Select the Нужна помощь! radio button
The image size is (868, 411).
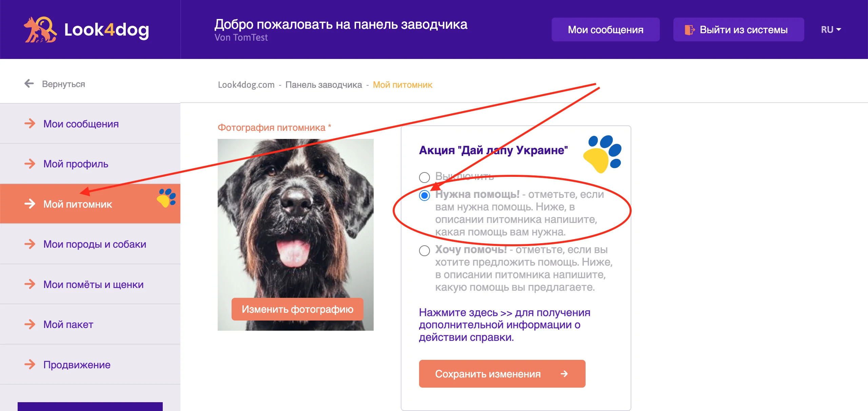pos(424,195)
